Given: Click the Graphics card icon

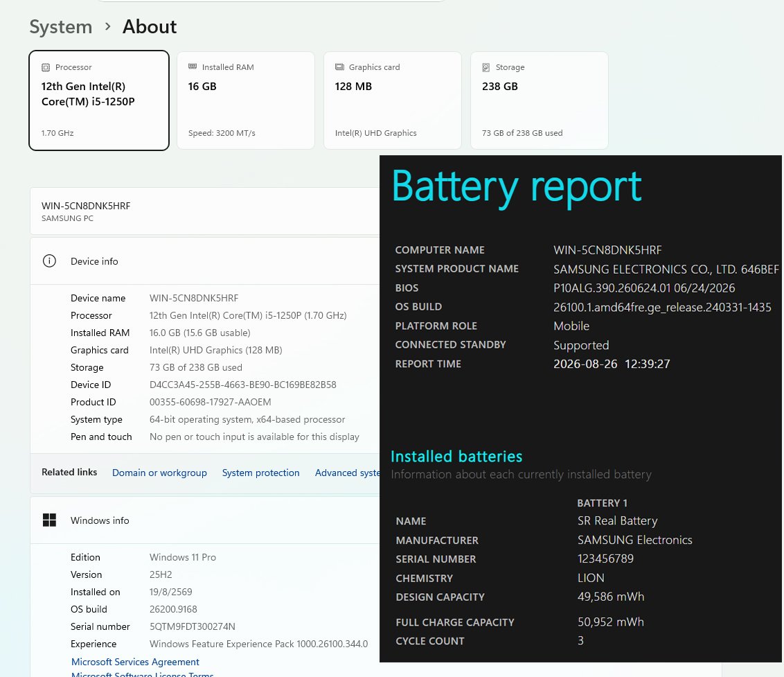Looking at the screenshot, I should pyautogui.click(x=339, y=67).
